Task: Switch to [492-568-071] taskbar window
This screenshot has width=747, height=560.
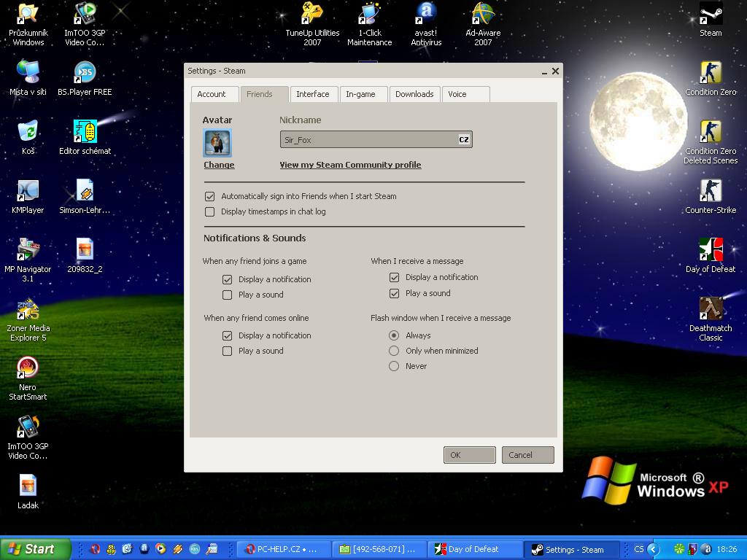Action: pos(379,549)
